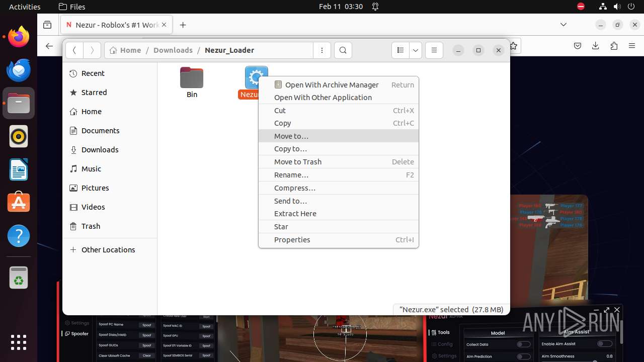
Task: Open Properties from context menu
Action: [x=339, y=240]
